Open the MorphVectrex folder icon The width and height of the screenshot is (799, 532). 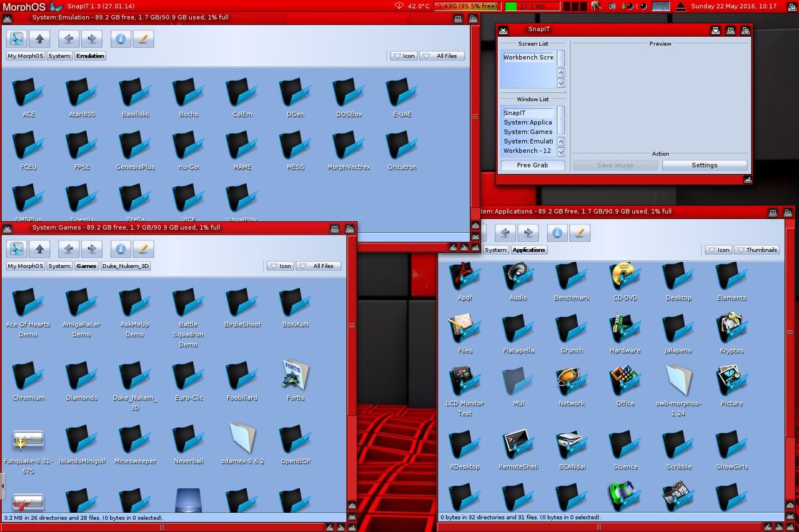[x=349, y=147]
